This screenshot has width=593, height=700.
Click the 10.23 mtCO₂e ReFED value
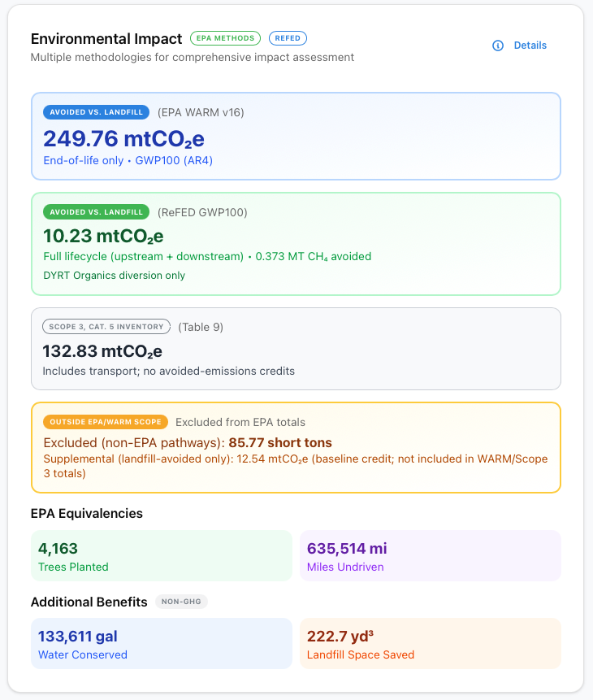[103, 236]
